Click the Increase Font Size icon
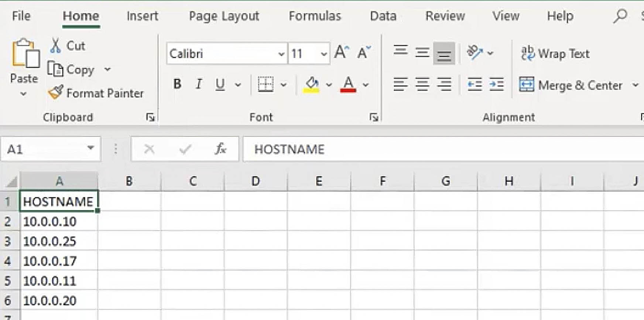The width and height of the screenshot is (644, 320). [341, 53]
